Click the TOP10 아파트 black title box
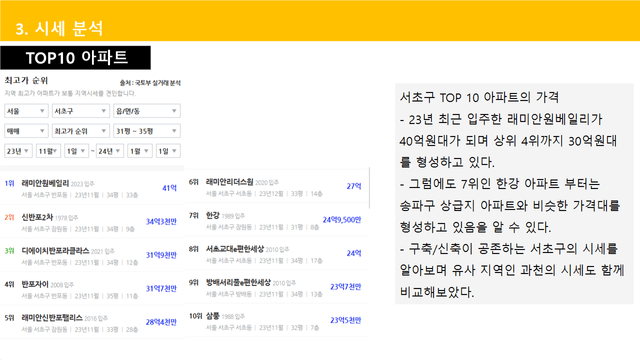 [x=76, y=58]
